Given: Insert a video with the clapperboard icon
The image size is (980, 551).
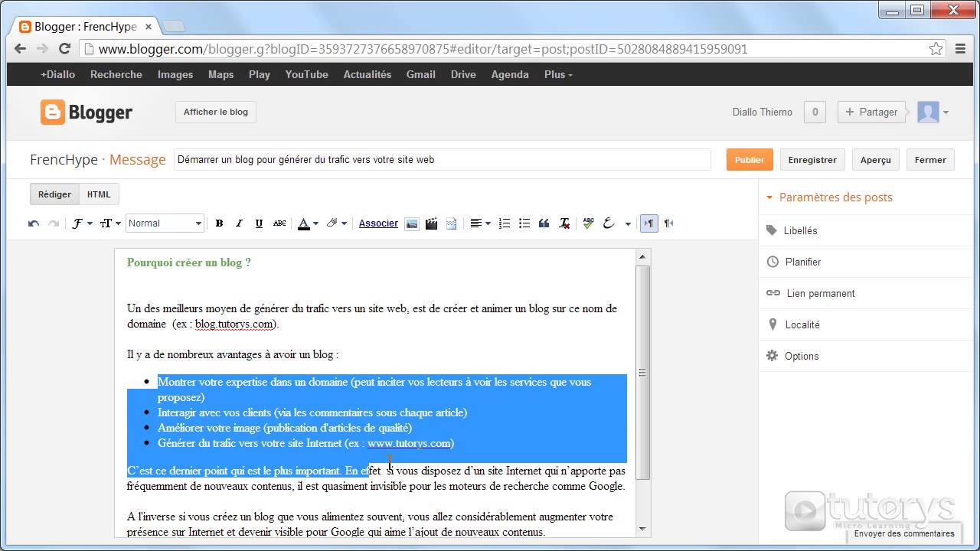Looking at the screenshot, I should tap(432, 223).
